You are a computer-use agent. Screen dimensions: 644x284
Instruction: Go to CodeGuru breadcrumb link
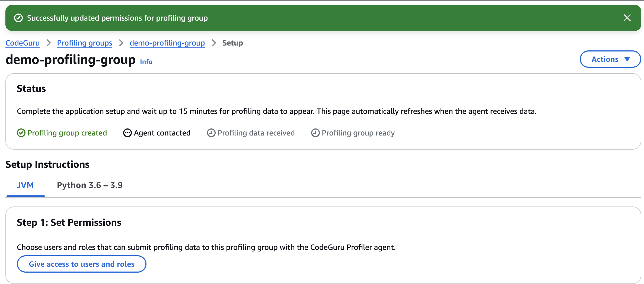coord(23,43)
